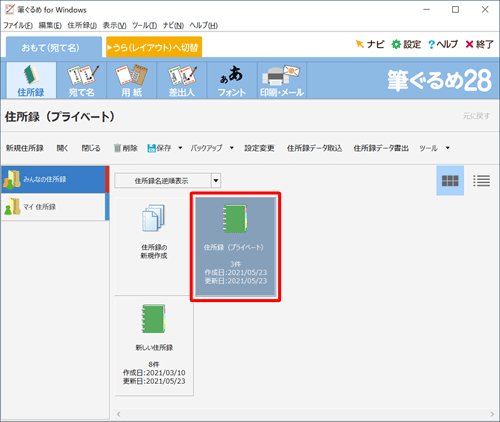Click 保存 floppy disk save button

point(159,148)
